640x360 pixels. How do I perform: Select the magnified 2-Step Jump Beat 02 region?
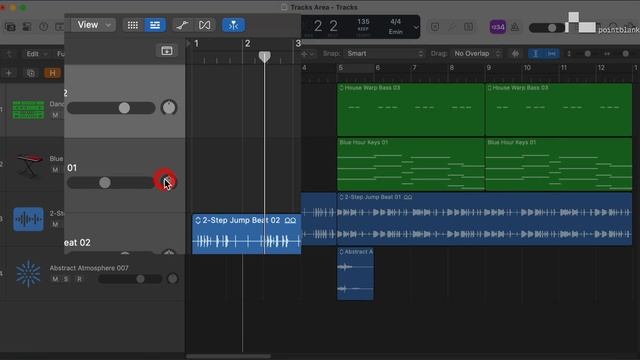(x=247, y=234)
